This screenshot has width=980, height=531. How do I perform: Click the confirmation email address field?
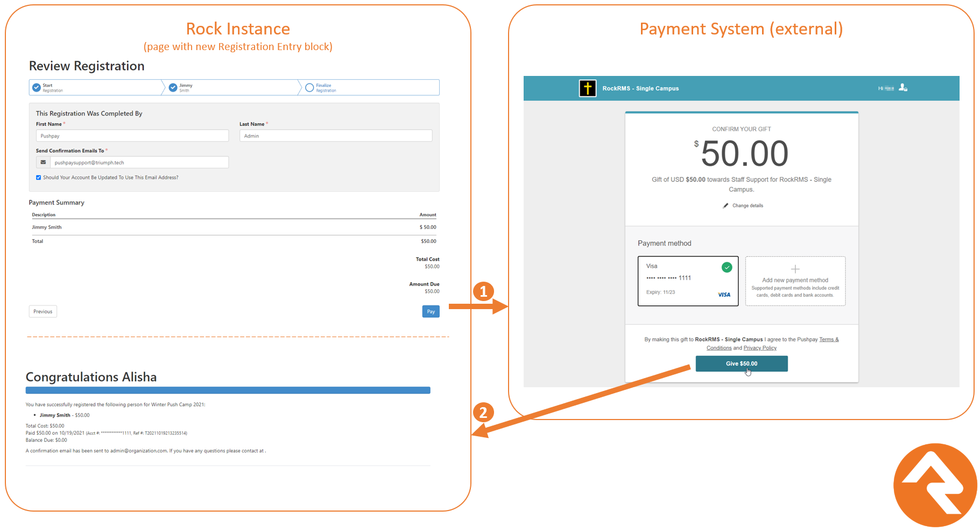click(x=139, y=162)
